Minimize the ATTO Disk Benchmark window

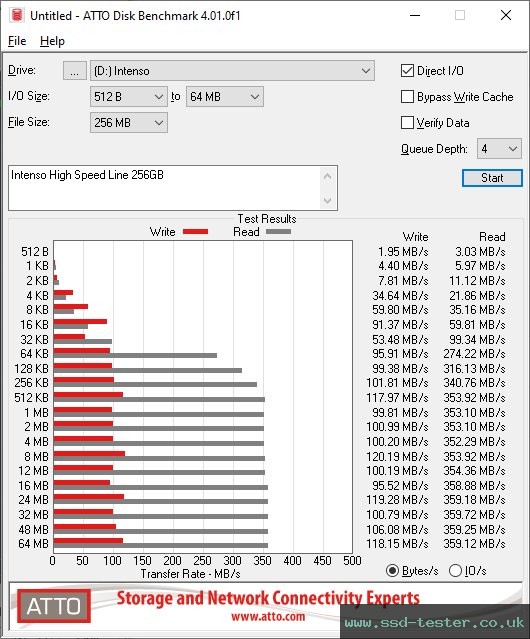pos(415,15)
